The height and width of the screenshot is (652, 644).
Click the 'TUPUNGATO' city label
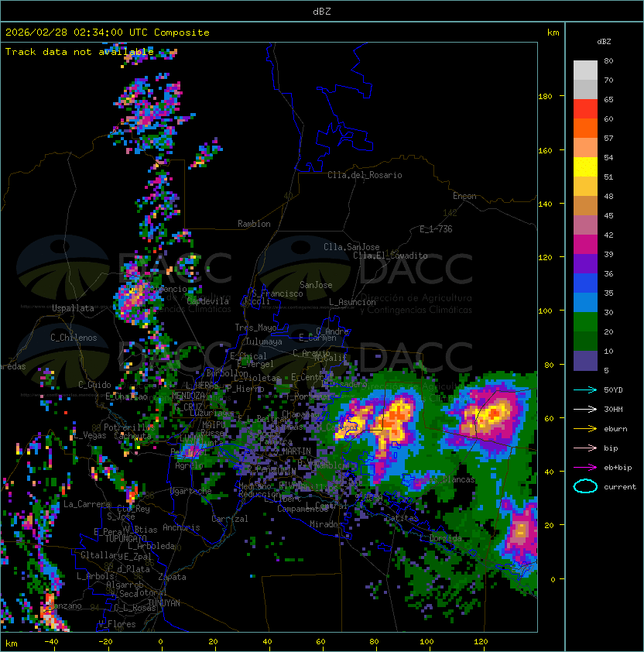pos(126,539)
